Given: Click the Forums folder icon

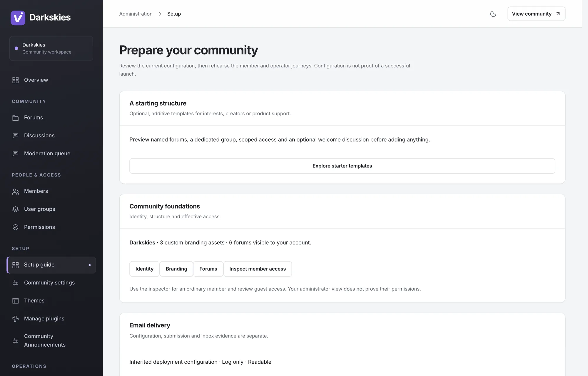Looking at the screenshot, I should pyautogui.click(x=16, y=118).
